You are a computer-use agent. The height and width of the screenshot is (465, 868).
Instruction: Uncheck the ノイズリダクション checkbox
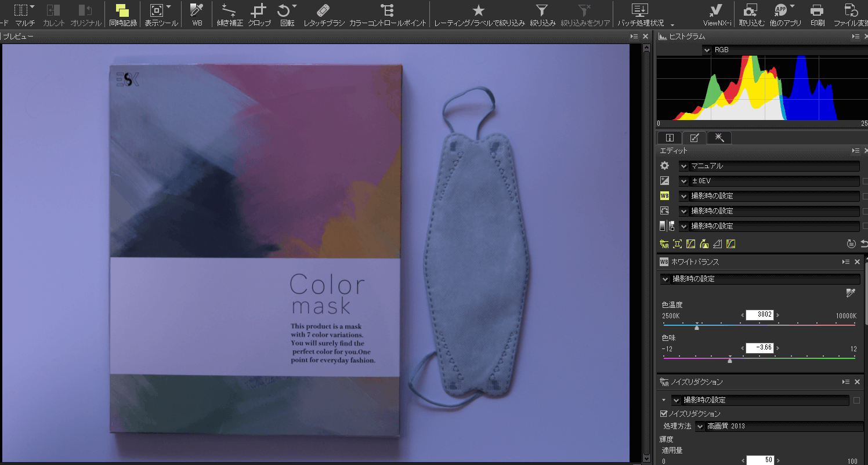pyautogui.click(x=664, y=414)
